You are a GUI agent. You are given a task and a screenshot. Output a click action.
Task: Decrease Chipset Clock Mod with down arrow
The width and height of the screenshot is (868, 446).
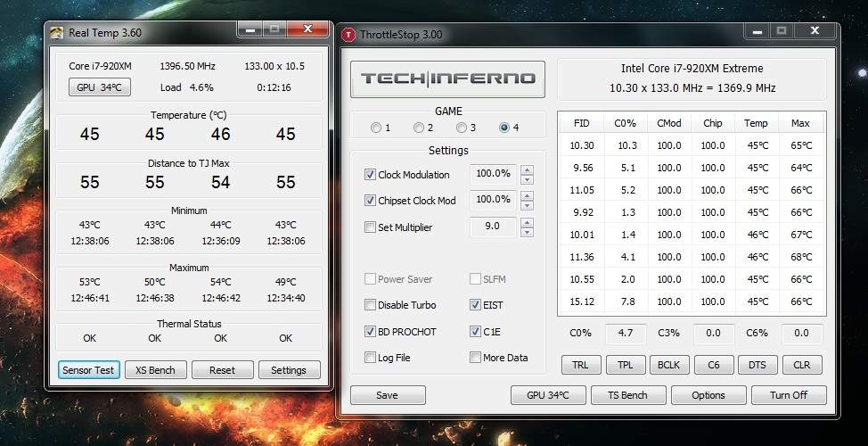[528, 205]
